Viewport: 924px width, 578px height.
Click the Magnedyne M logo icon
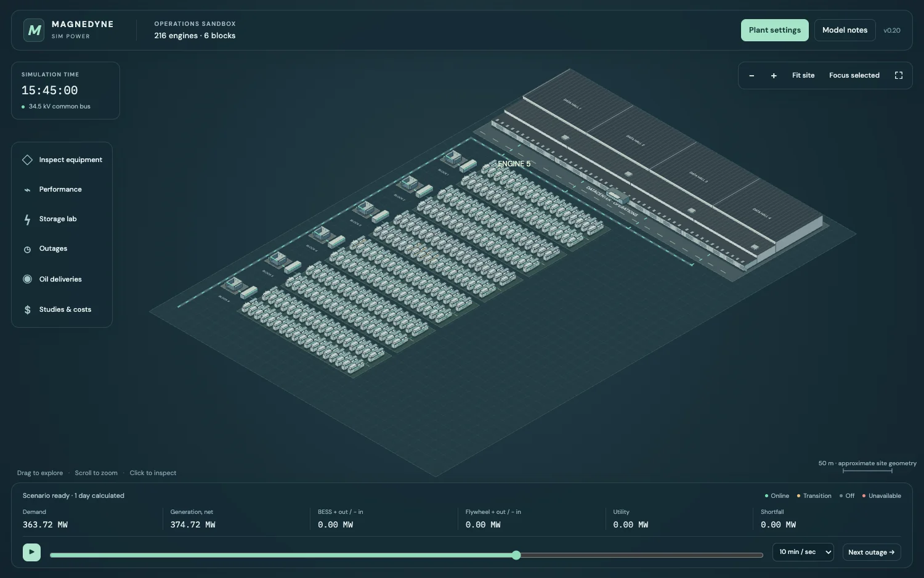tap(34, 30)
